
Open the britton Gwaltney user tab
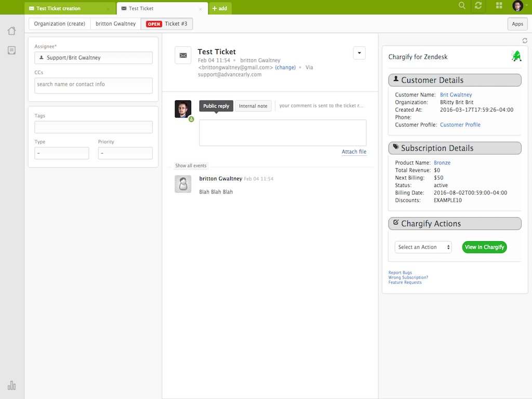click(116, 24)
